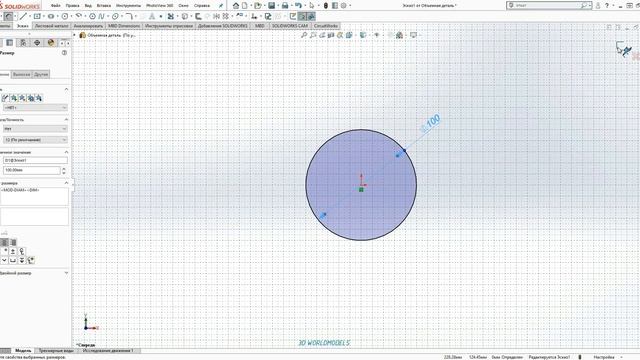640x360 pixels.
Task: Select the Ellipse sketch tool
Action: 115,16
